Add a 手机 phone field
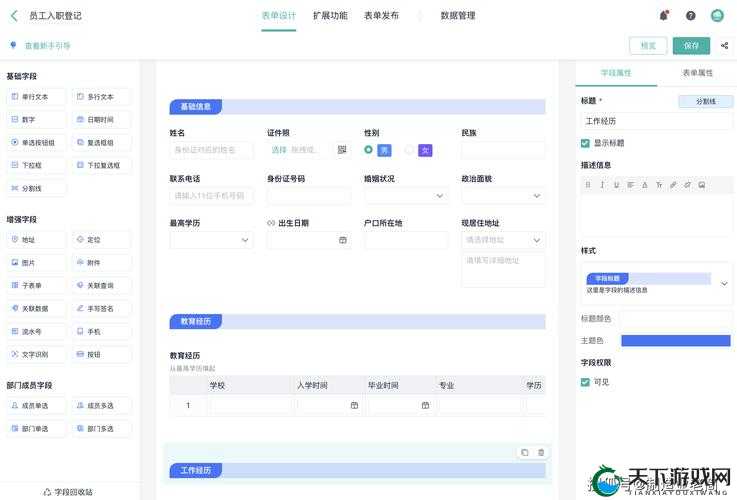This screenshot has height=500, width=737. tap(102, 331)
